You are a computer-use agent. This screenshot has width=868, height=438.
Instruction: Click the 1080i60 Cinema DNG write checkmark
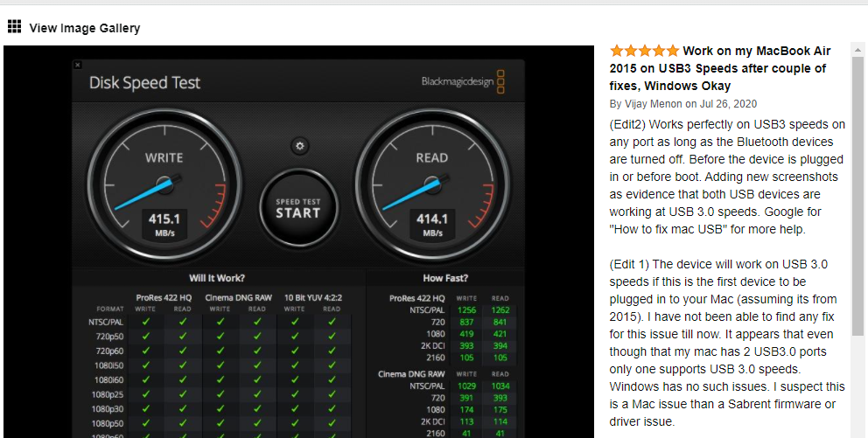[x=220, y=380]
